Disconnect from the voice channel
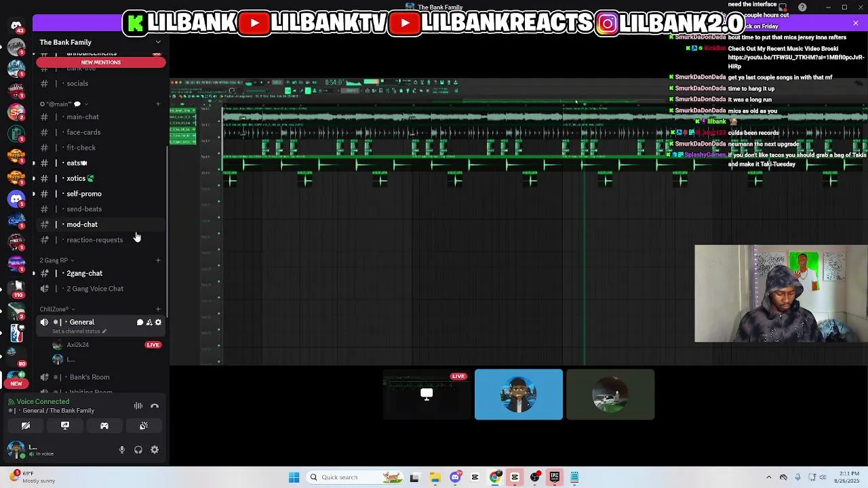The image size is (868, 488). (x=155, y=406)
